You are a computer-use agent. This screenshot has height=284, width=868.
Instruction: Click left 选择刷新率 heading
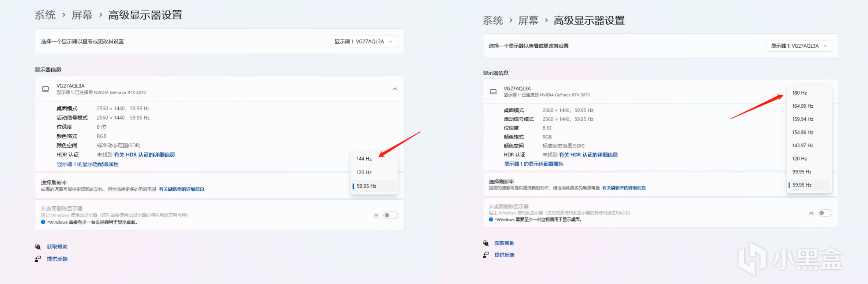[x=54, y=183]
